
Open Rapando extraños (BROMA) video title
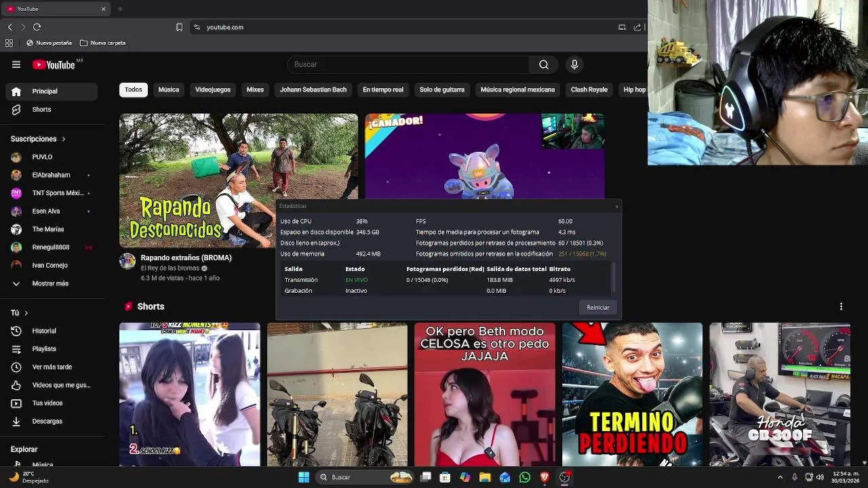click(x=186, y=258)
